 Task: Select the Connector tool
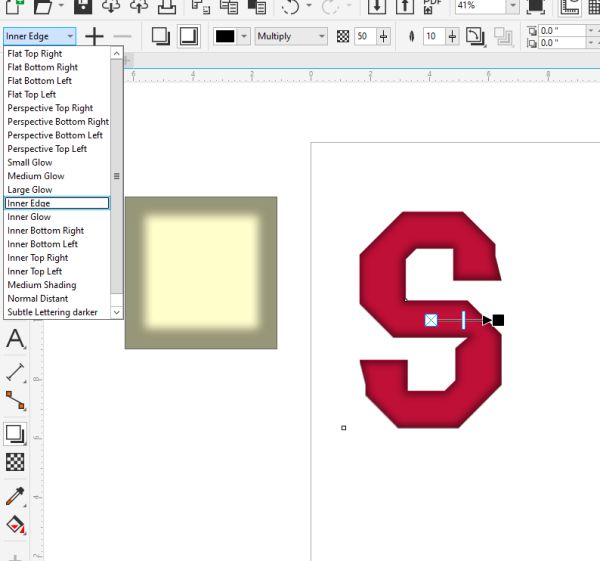pos(15,400)
